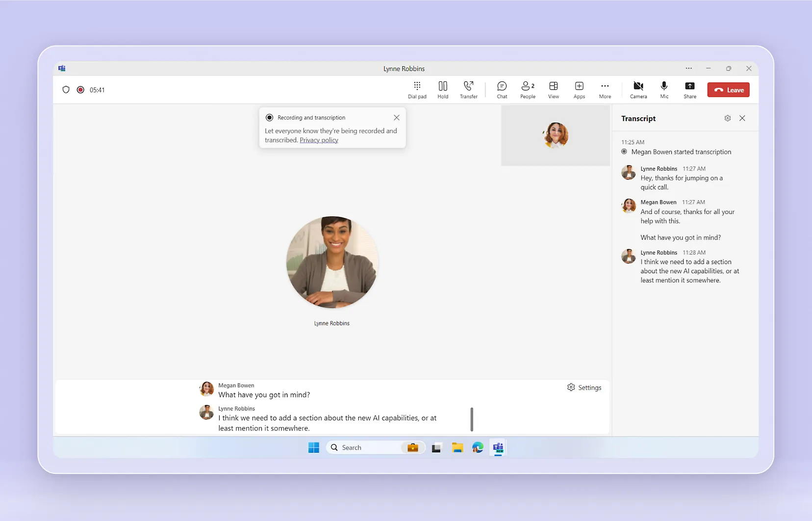This screenshot has height=521, width=812.
Task: Click the taskbar Search box
Action: (x=375, y=447)
